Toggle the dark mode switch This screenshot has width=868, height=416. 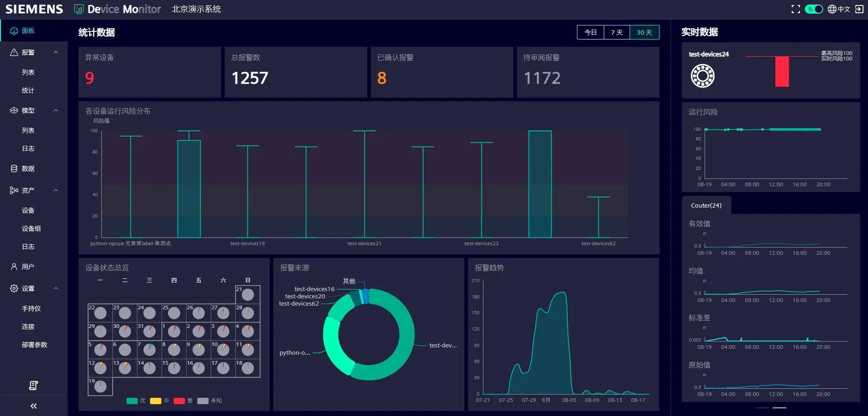pyautogui.click(x=814, y=9)
